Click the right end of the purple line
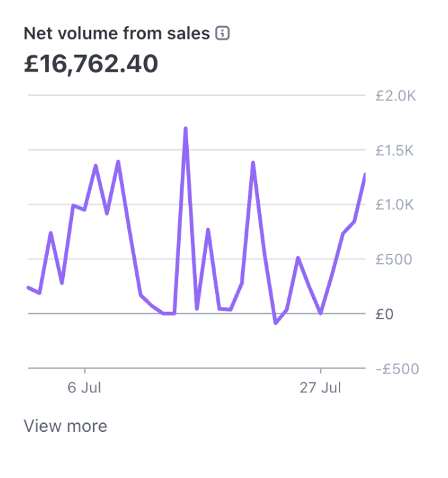This screenshot has height=478, width=448. pyautogui.click(x=365, y=175)
